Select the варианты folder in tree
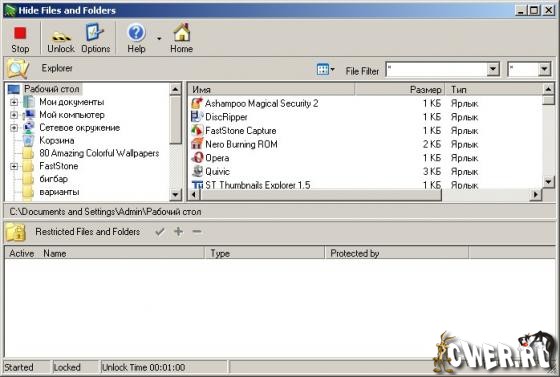The height and width of the screenshot is (377, 560). click(x=59, y=192)
